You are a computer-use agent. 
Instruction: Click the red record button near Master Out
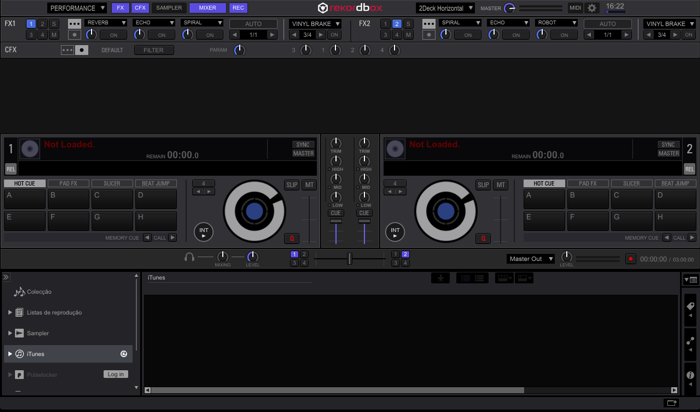630,259
